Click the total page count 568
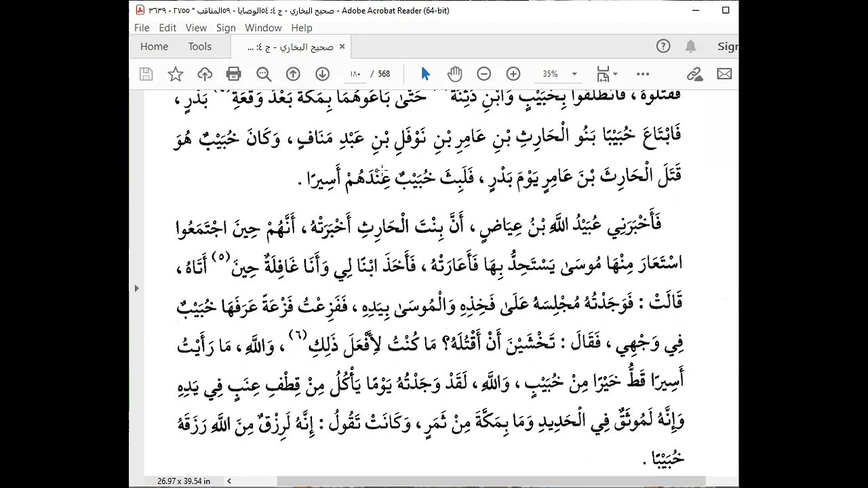 pos(384,74)
